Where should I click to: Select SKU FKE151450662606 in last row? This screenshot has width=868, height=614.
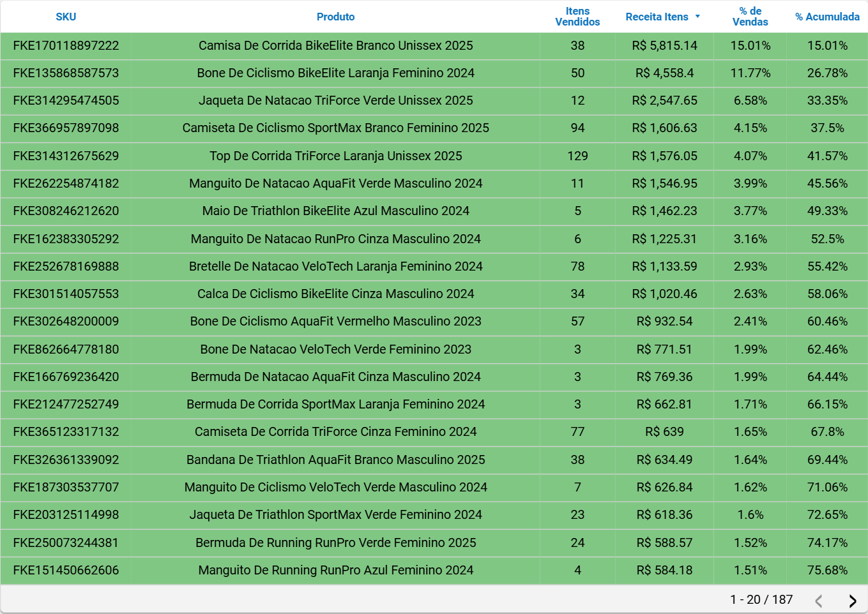[66, 571]
